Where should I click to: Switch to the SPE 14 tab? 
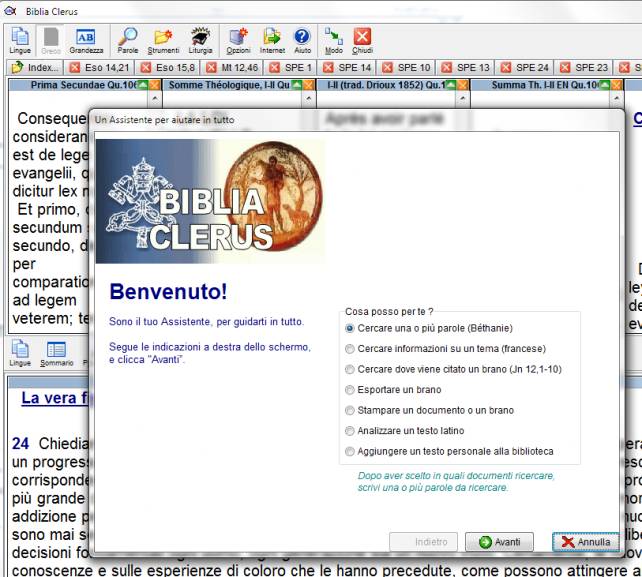point(355,68)
